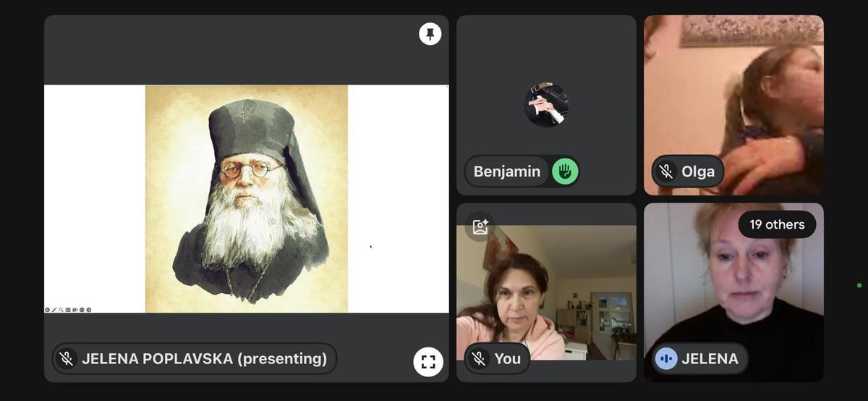
Task: Click Olga's muted microphone icon
Action: tap(666, 172)
